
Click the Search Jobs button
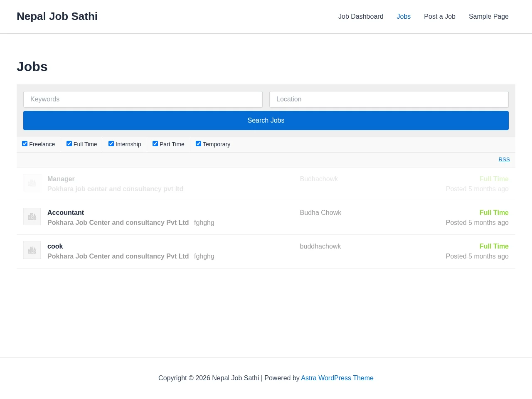(x=266, y=121)
